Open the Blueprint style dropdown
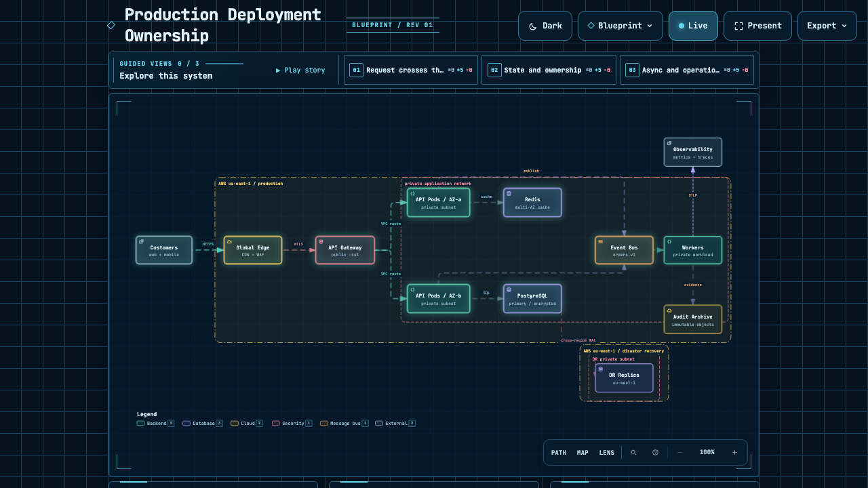 (x=620, y=26)
